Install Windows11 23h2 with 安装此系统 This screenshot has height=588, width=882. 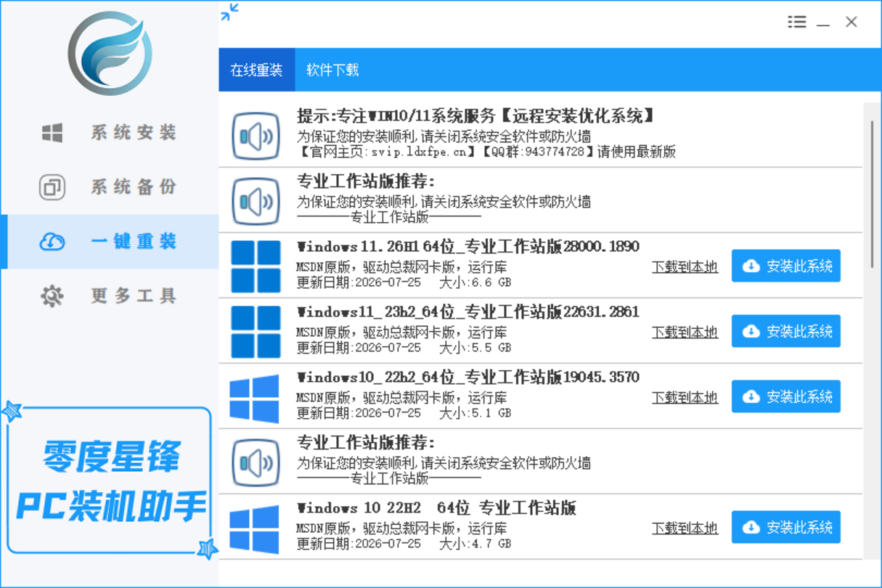click(x=786, y=331)
